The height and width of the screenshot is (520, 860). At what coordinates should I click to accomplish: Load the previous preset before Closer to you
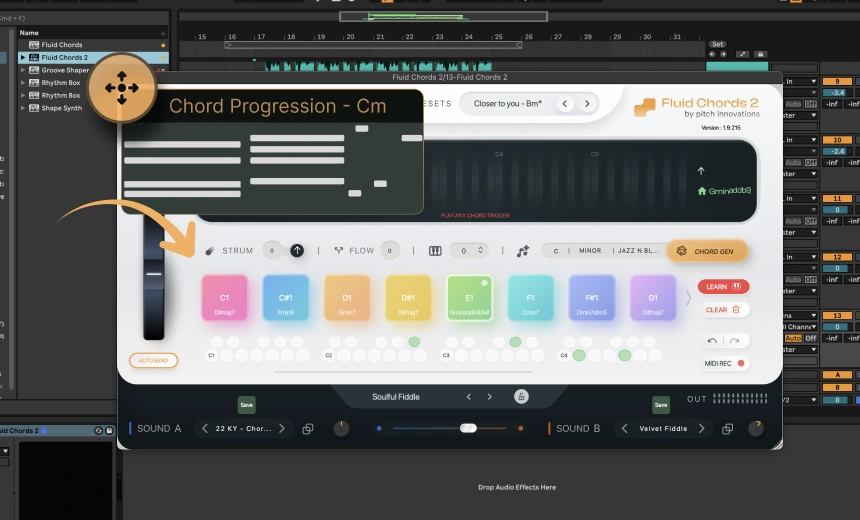pyautogui.click(x=565, y=104)
